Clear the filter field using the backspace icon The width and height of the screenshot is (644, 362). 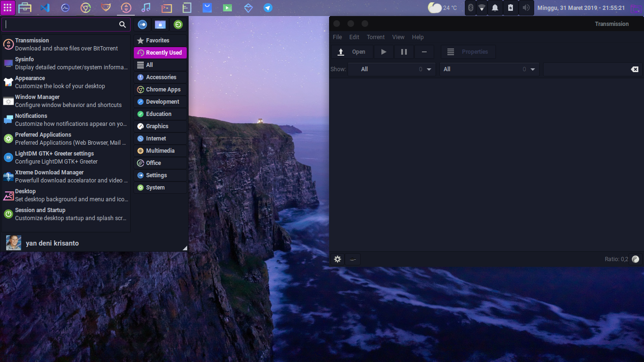point(635,69)
